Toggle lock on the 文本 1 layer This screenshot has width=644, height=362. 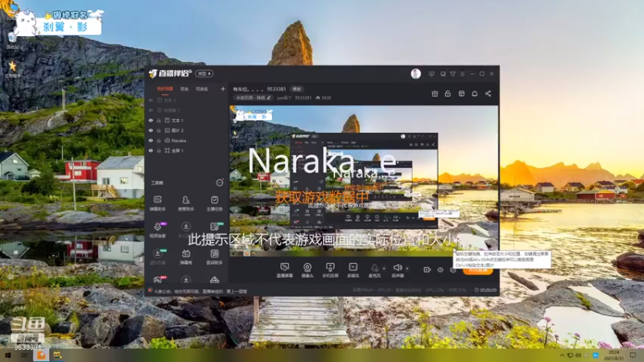click(x=159, y=121)
